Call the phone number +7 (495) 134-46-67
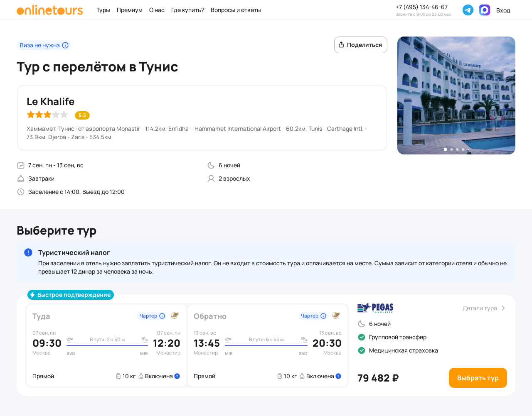The image size is (532, 416). [x=421, y=7]
